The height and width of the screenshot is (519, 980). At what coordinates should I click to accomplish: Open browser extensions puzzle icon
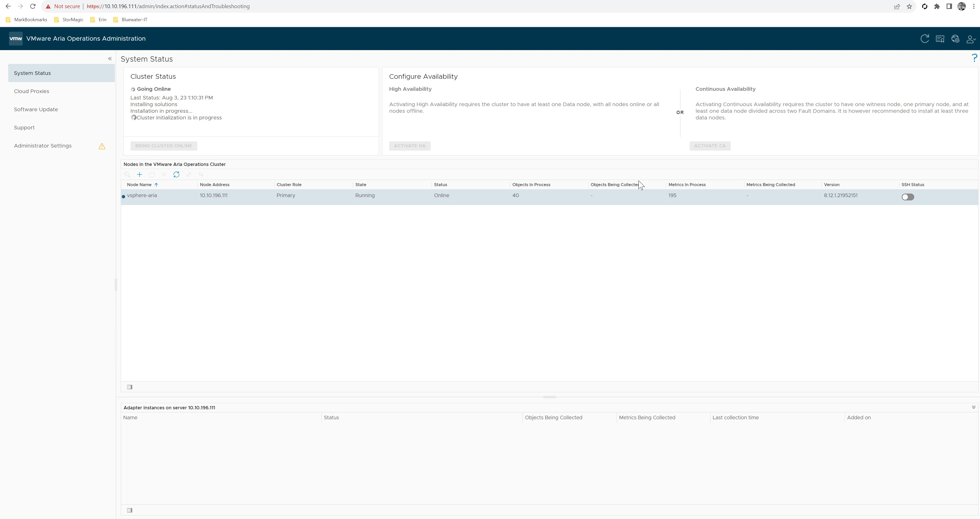(937, 6)
